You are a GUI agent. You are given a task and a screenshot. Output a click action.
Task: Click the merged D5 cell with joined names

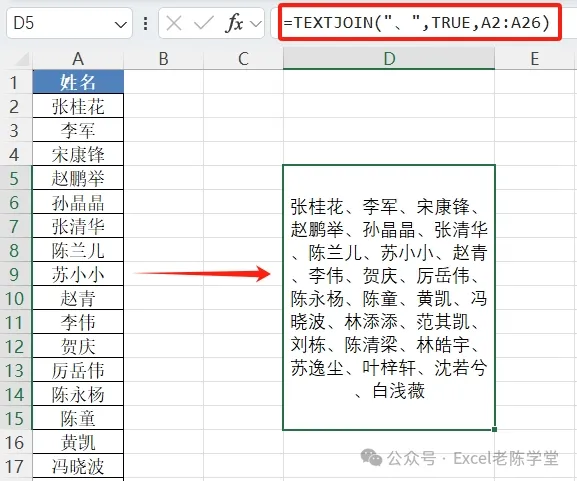pyautogui.click(x=389, y=297)
